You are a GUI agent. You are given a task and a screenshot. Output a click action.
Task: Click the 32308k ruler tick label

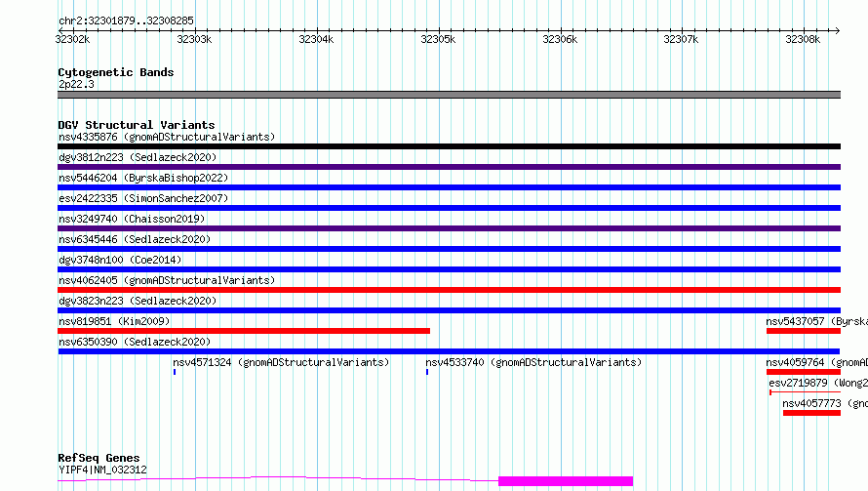(x=803, y=39)
